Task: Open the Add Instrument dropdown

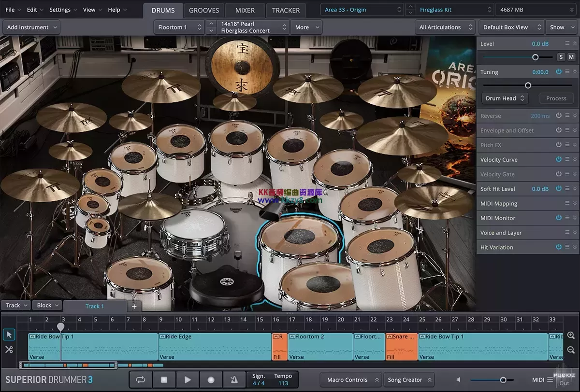Action: tap(31, 27)
